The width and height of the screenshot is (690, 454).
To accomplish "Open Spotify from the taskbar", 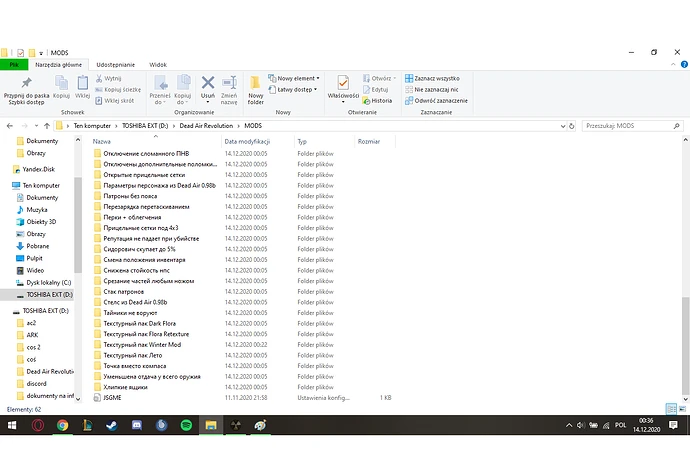I will (x=186, y=425).
